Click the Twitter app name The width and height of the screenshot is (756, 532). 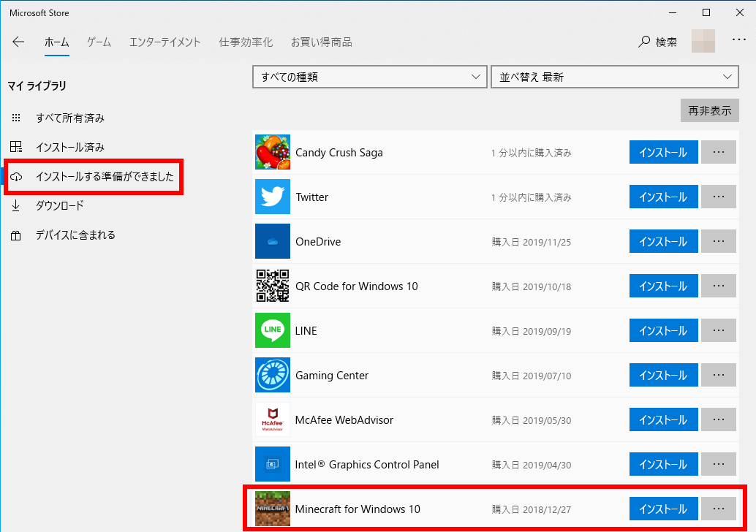click(312, 197)
